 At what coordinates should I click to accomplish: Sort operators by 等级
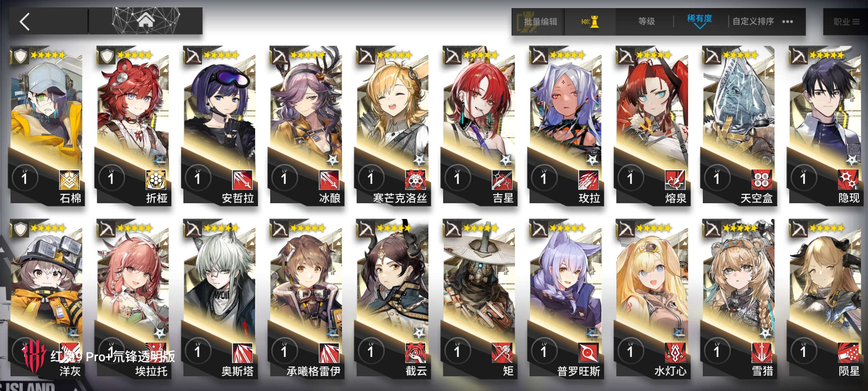[x=646, y=21]
